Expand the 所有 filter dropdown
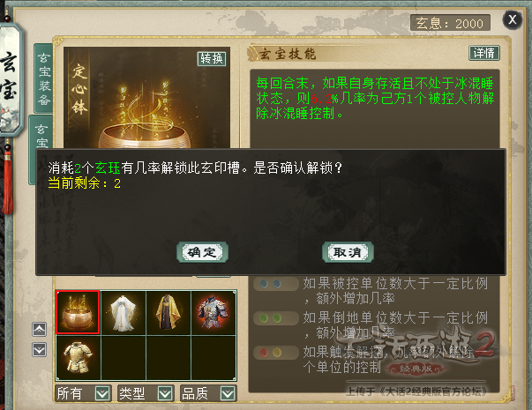This screenshot has height=410, width=532. 83,393
